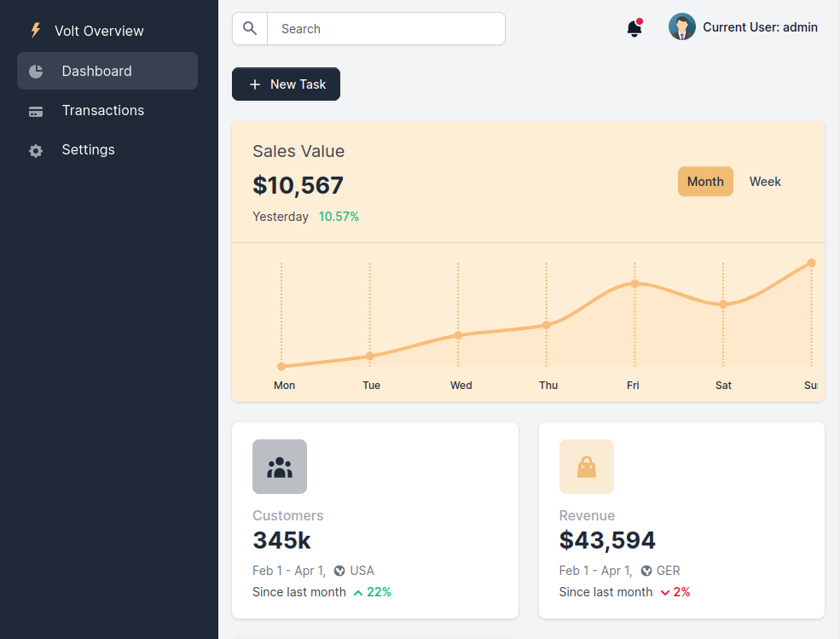Click the Settings gear icon
The width and height of the screenshot is (840, 639).
36,151
